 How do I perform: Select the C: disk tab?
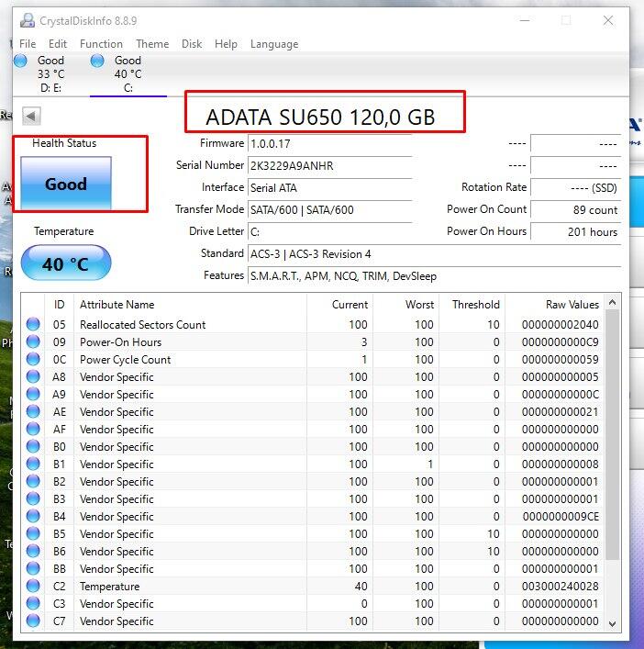128,73
